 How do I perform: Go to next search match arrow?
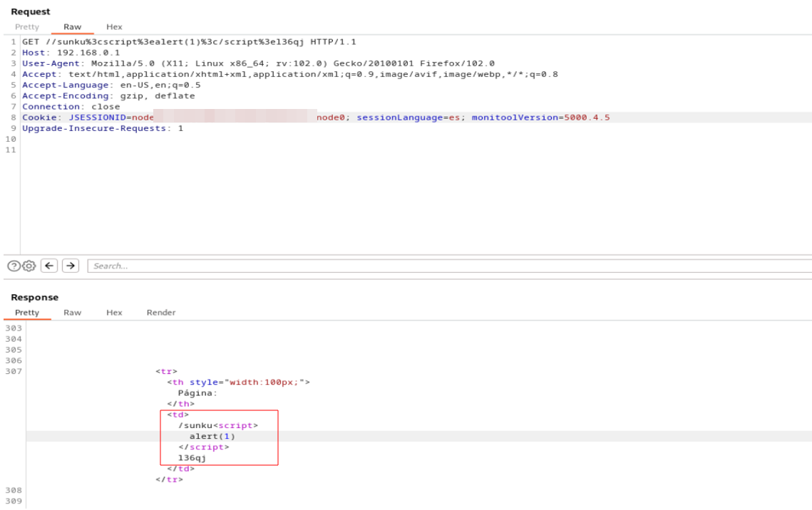(71, 266)
